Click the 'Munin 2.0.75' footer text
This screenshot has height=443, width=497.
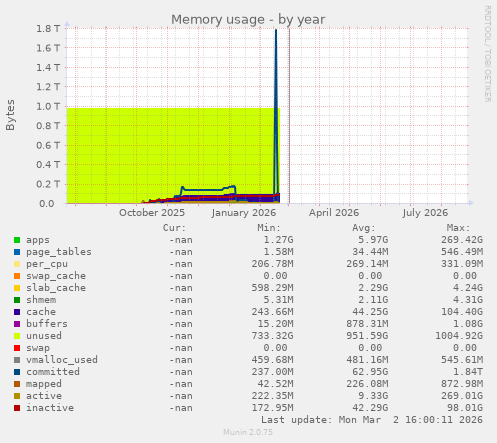248,432
